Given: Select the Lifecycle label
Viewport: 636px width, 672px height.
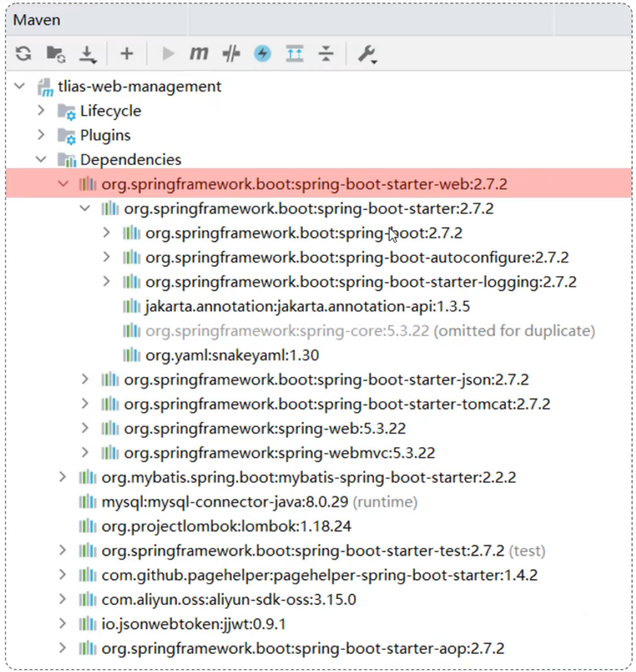Looking at the screenshot, I should tap(110, 112).
